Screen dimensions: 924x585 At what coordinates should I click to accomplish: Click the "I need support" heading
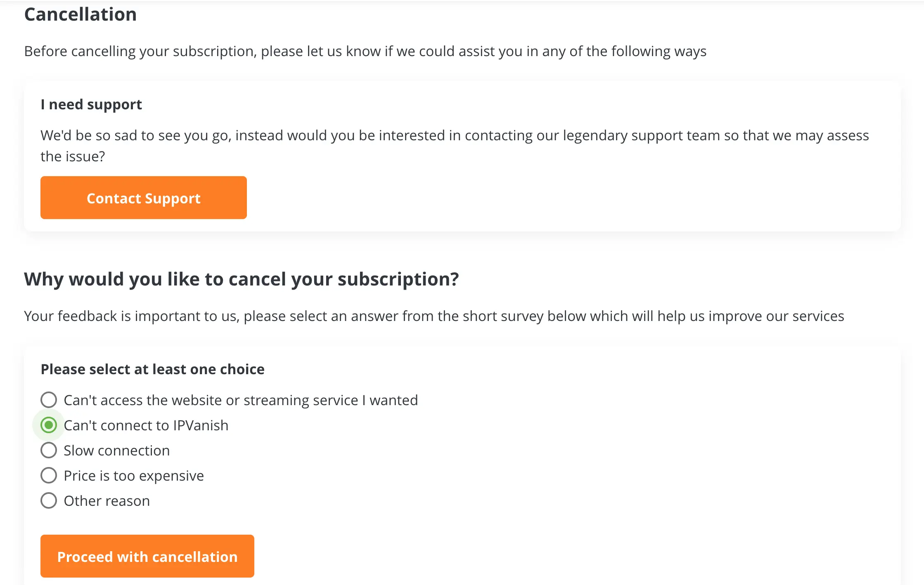tap(91, 104)
